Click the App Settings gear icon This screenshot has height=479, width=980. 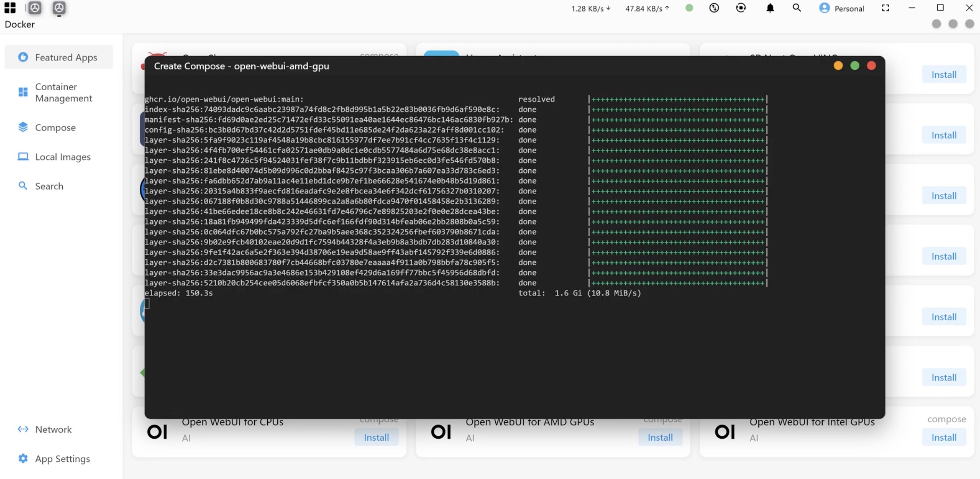click(23, 458)
